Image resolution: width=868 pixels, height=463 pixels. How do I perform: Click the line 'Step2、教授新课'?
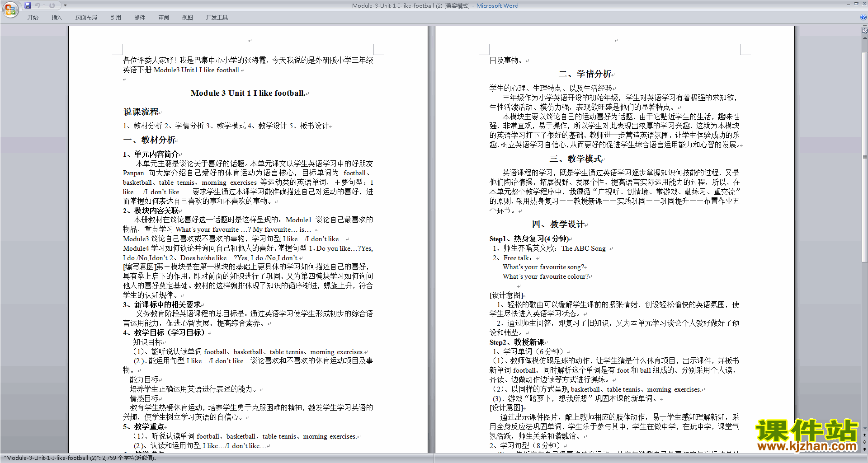tap(517, 342)
